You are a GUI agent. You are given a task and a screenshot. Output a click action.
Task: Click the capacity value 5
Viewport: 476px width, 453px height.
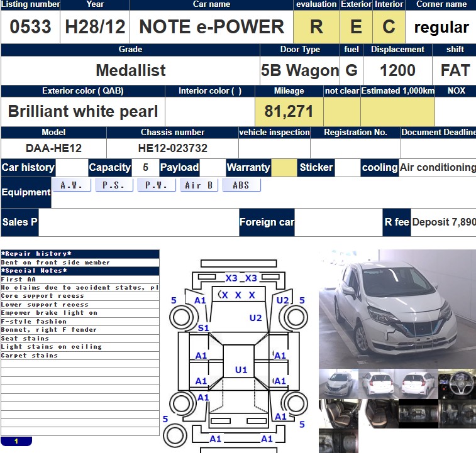[x=145, y=168]
